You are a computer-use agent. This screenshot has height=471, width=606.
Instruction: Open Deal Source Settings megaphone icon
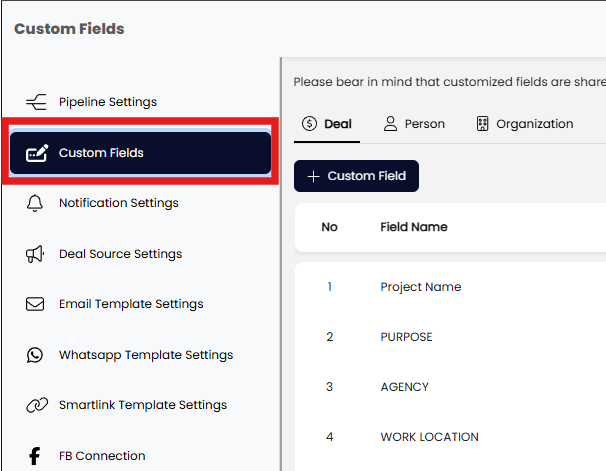(36, 254)
